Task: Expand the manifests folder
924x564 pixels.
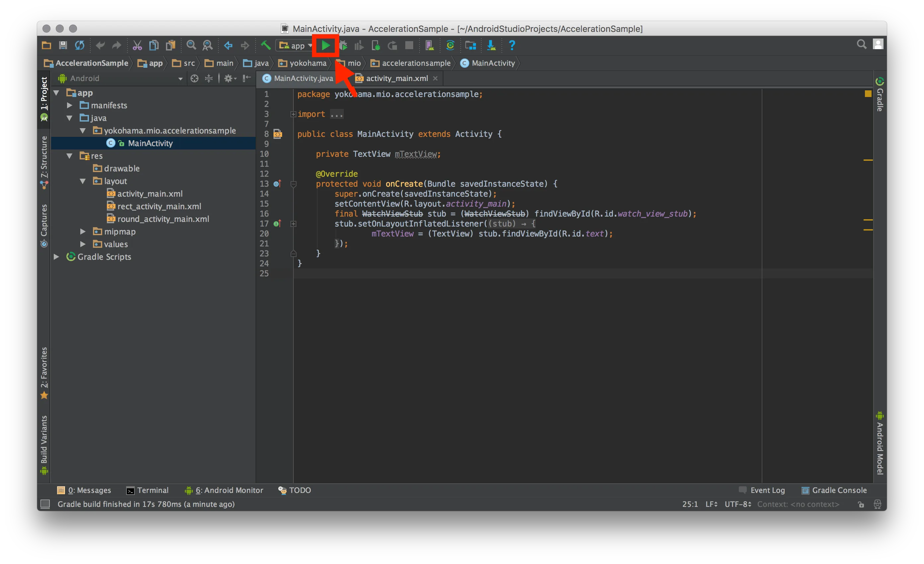Action: click(69, 105)
